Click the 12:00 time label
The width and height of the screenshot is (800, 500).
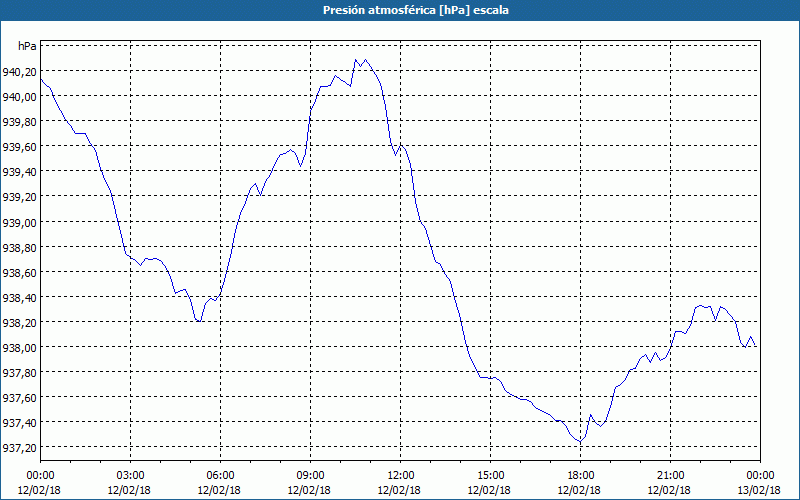pyautogui.click(x=401, y=476)
